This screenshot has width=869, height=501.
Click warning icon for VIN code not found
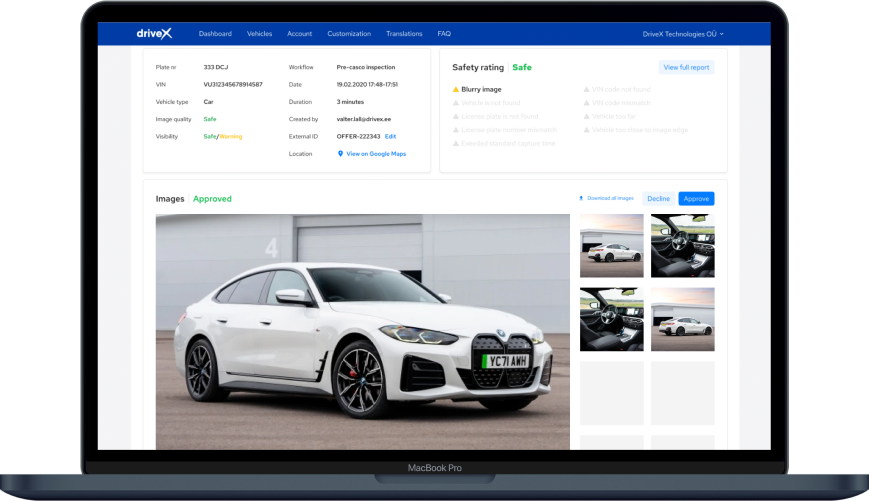pos(586,89)
